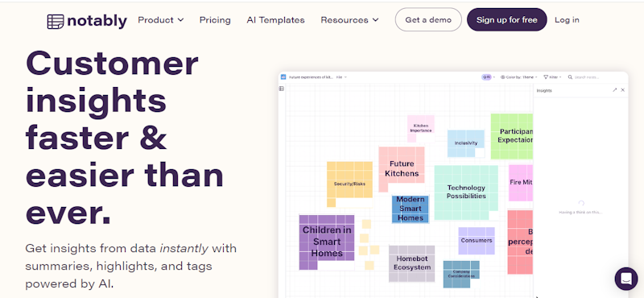The height and width of the screenshot is (298, 644).
Task: Expand the Product dropdown menu
Action: pos(160,19)
